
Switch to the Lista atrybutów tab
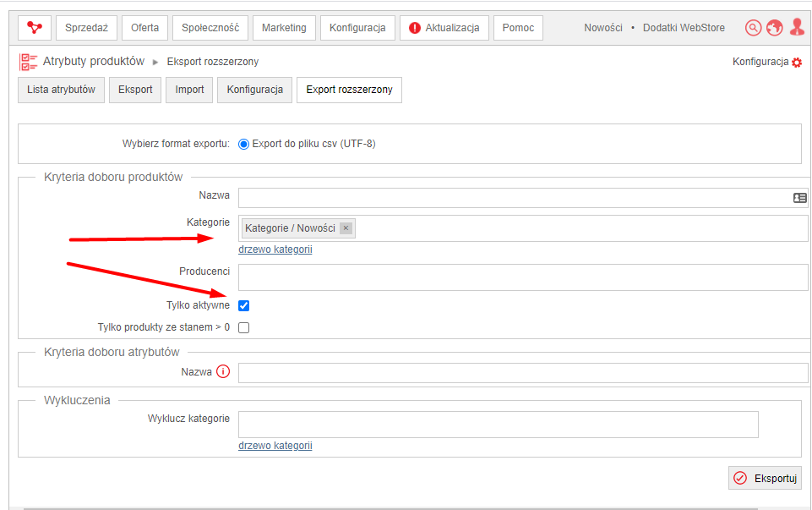pyautogui.click(x=61, y=90)
